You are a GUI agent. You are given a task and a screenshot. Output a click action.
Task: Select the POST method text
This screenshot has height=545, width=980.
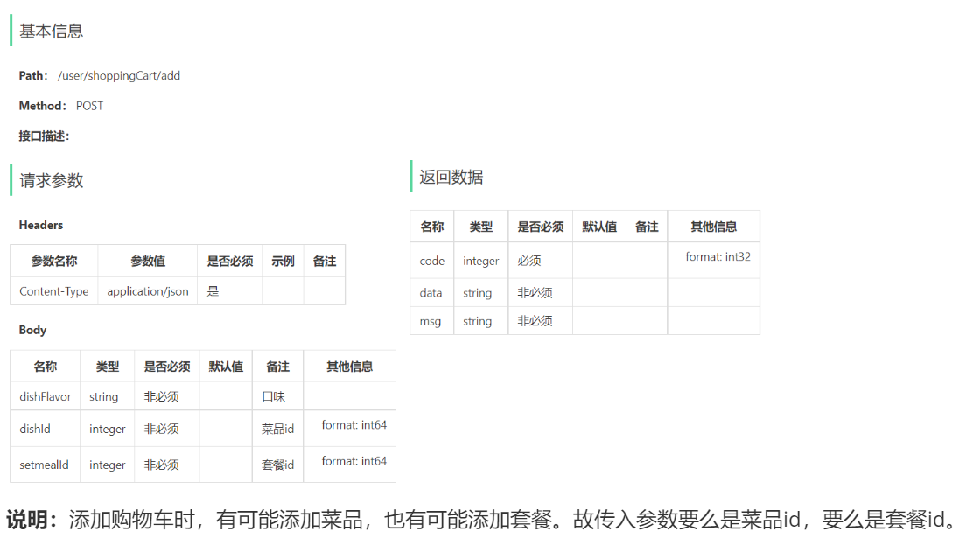89,106
